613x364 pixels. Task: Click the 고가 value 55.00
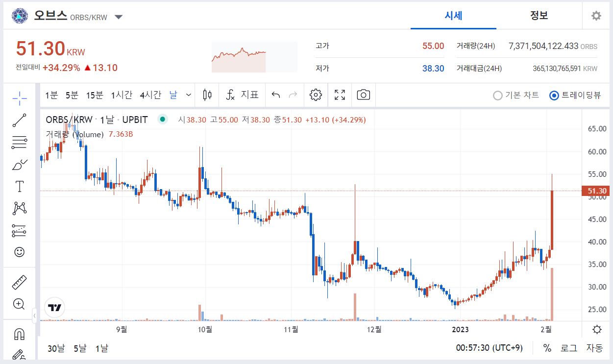(433, 46)
